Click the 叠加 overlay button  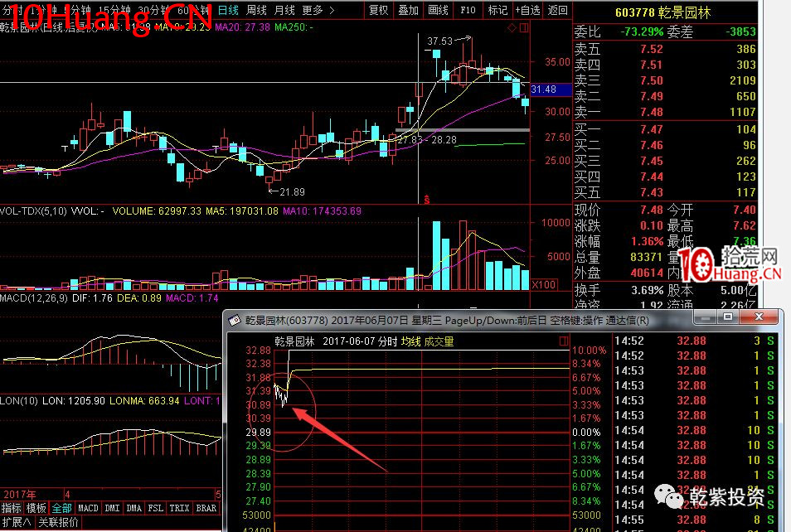point(408,10)
